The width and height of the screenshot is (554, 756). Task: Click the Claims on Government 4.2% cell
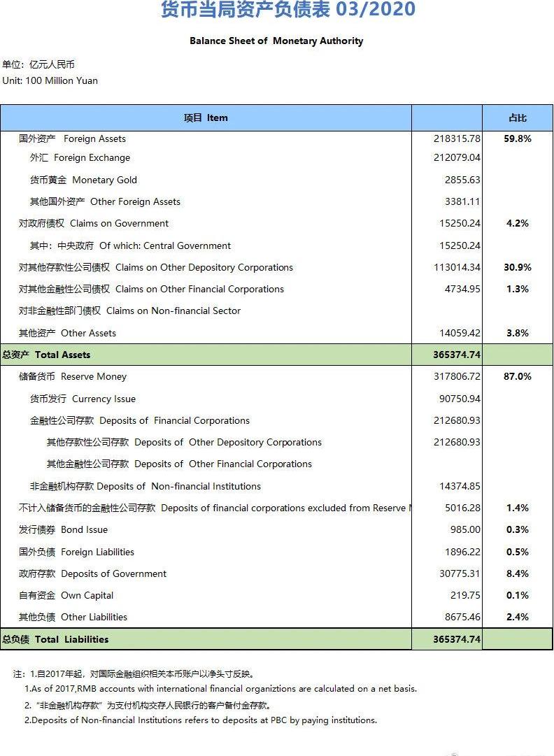(x=517, y=223)
